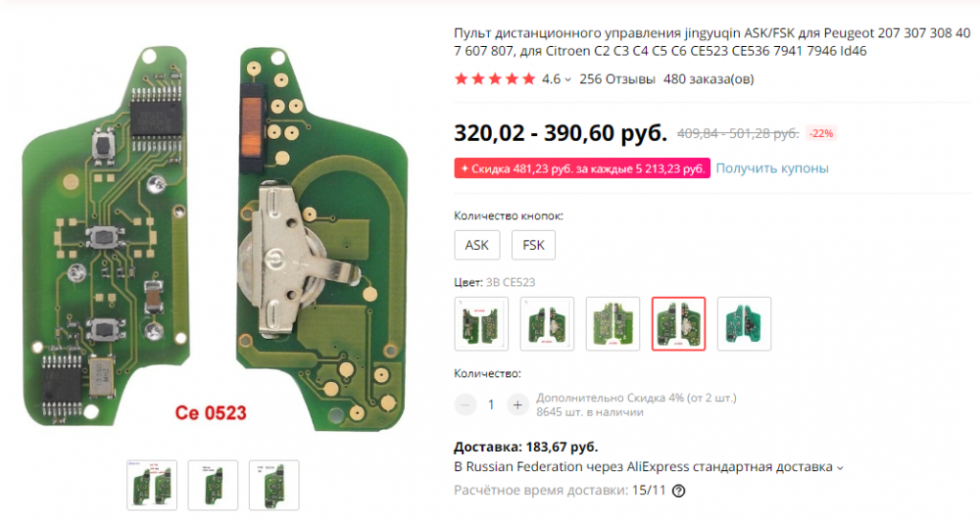
Task: Click the delivery time help question-mark icon
Action: [x=678, y=491]
